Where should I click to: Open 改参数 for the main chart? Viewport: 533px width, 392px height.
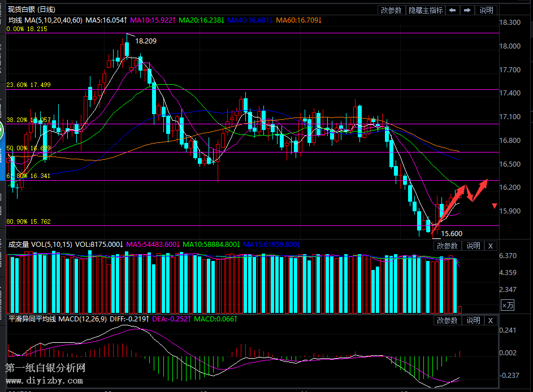(391, 10)
